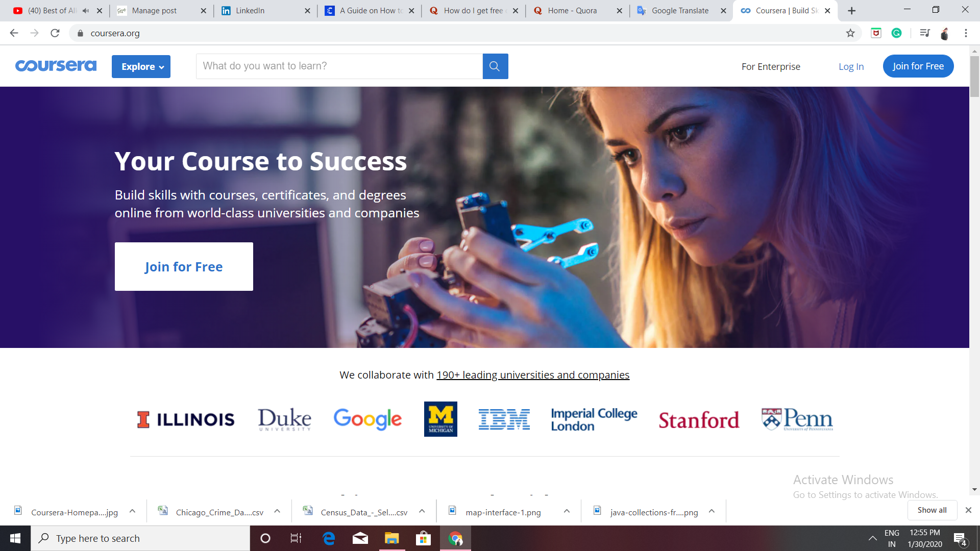Click the blue search magnifier button
980x551 pixels.
tap(495, 66)
